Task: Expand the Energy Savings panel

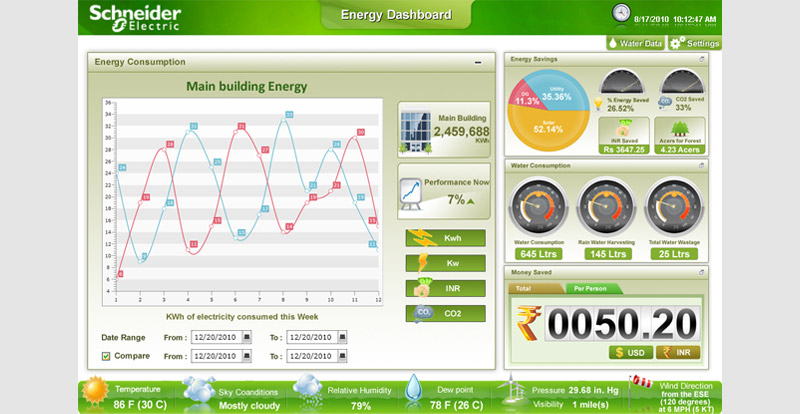Action: tap(702, 60)
